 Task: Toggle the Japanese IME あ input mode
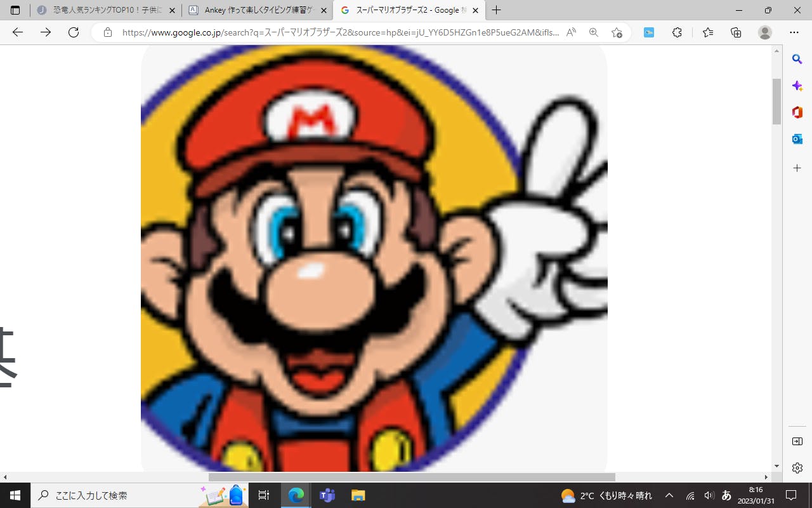click(x=726, y=495)
